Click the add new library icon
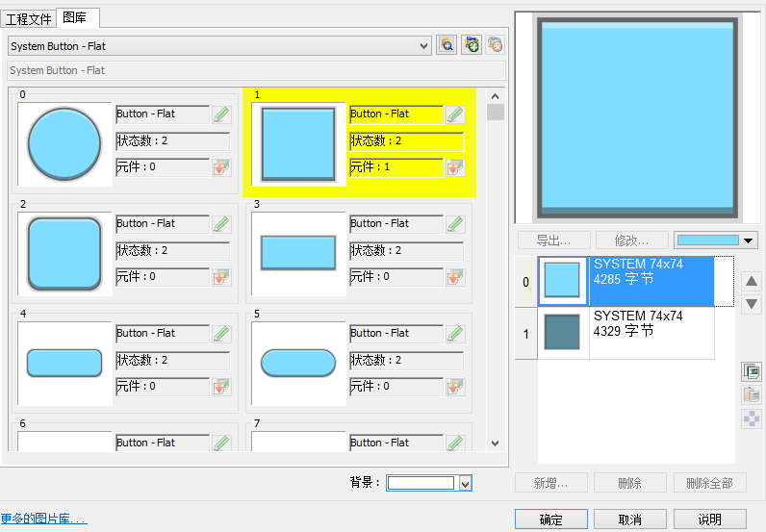766x532 pixels. coord(471,45)
